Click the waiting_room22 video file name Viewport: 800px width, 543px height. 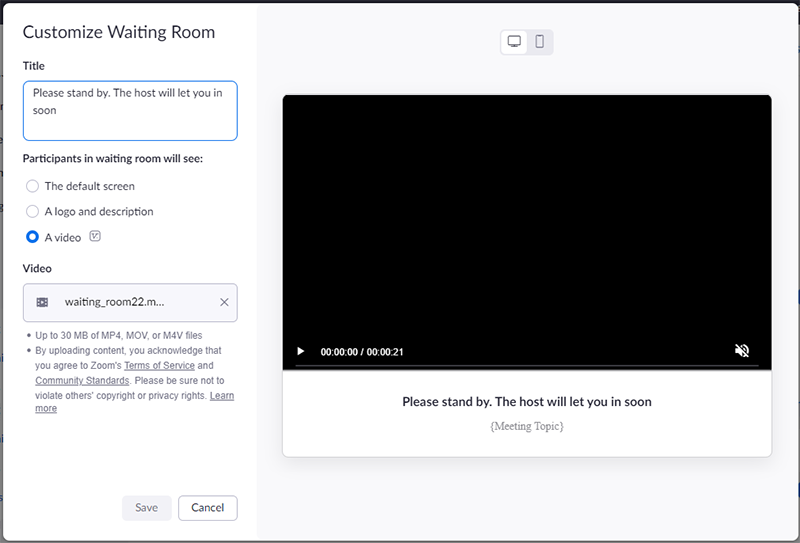pyautogui.click(x=114, y=302)
